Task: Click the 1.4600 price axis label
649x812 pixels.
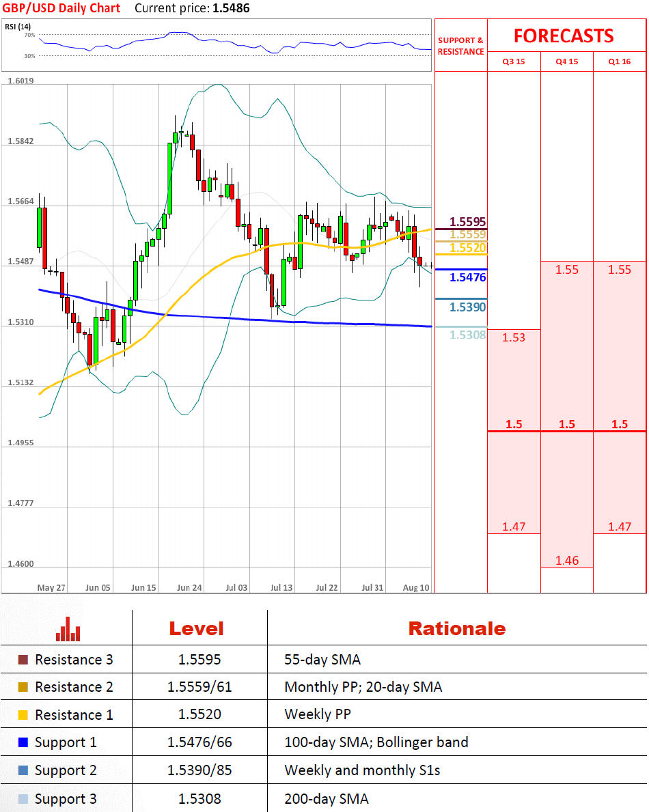Action: [x=20, y=564]
